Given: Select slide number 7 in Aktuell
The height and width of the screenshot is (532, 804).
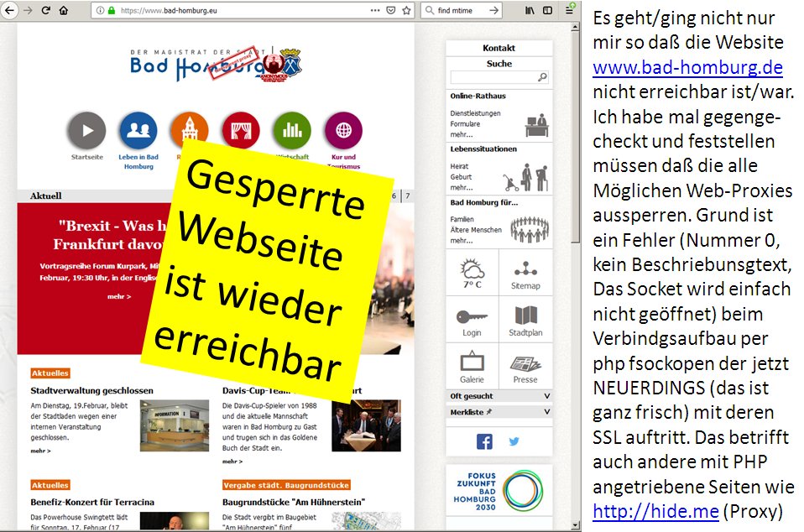Looking at the screenshot, I should click(x=408, y=196).
